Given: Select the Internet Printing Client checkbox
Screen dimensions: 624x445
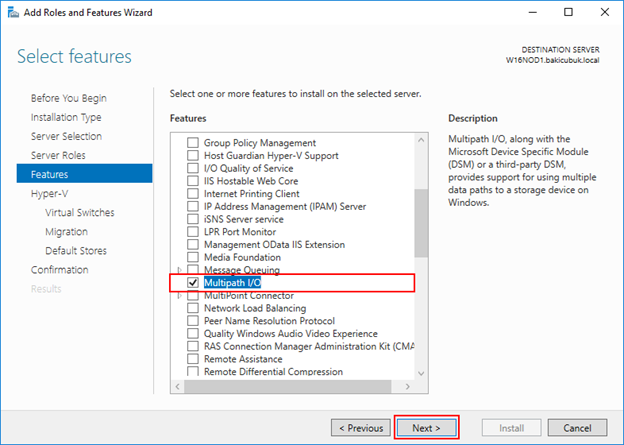Looking at the screenshot, I should (x=193, y=193).
